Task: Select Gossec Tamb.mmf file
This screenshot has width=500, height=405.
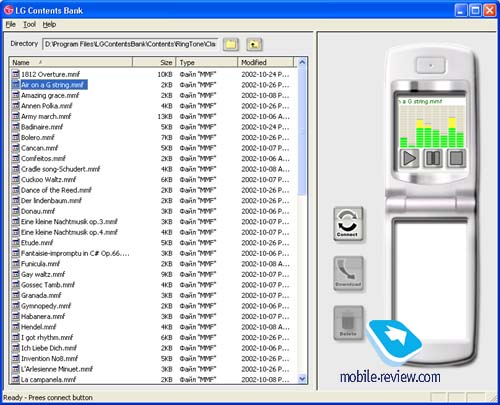Action: (48, 285)
